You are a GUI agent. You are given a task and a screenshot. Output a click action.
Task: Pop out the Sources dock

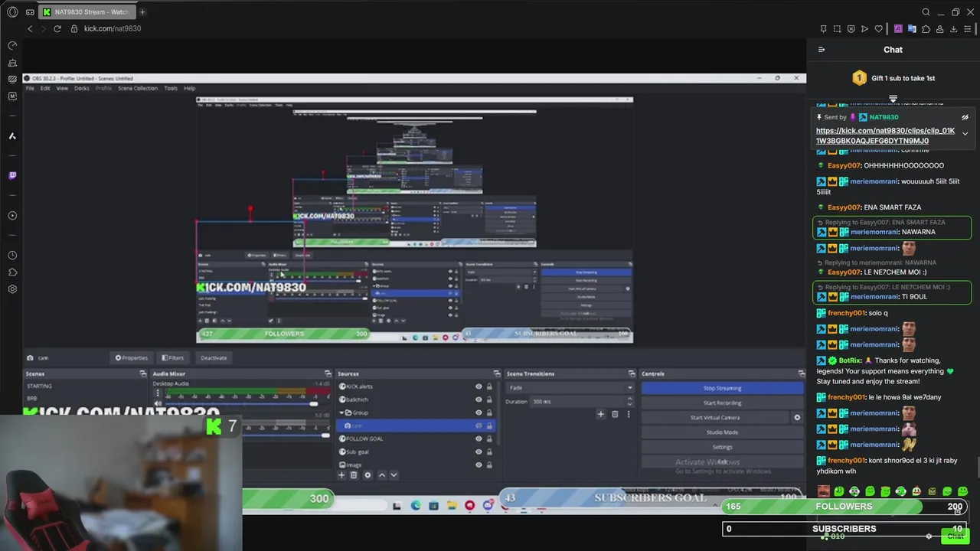[x=497, y=373]
